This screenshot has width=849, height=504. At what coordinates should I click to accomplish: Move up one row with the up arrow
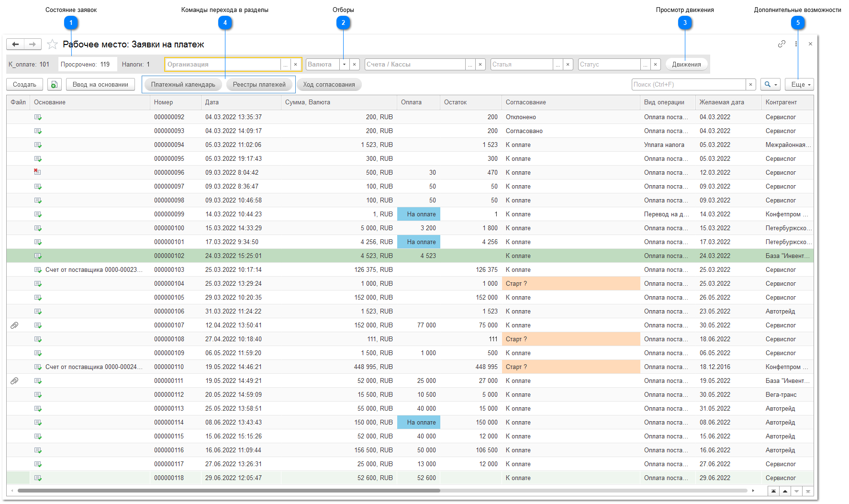point(785,492)
